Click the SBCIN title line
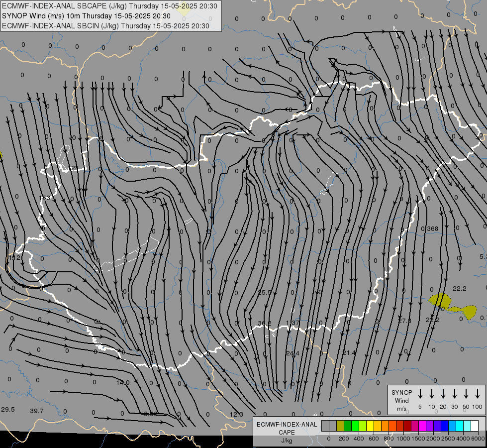Screen dimensions: 487x448 [x=105, y=26]
